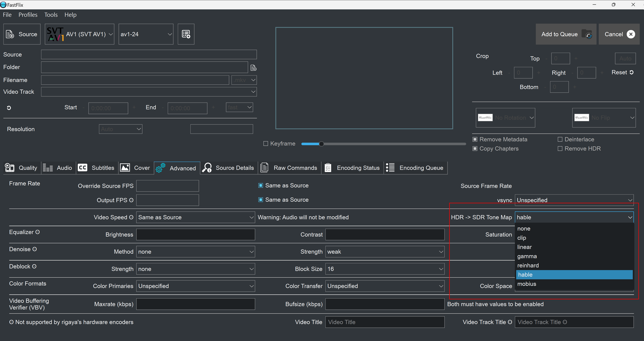Viewport: 644px width, 341px height.
Task: Open the Raw Commands tab
Action: [x=289, y=168]
